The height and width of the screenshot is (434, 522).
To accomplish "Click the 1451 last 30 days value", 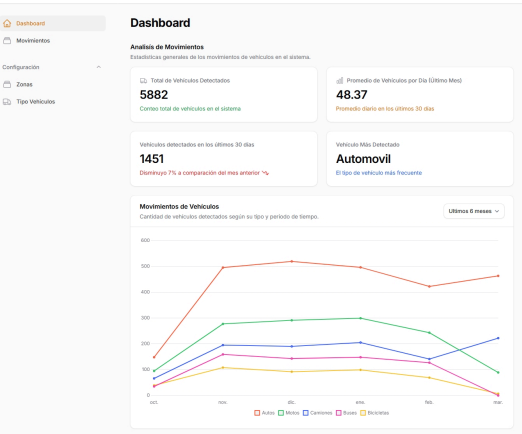I will pos(152,159).
